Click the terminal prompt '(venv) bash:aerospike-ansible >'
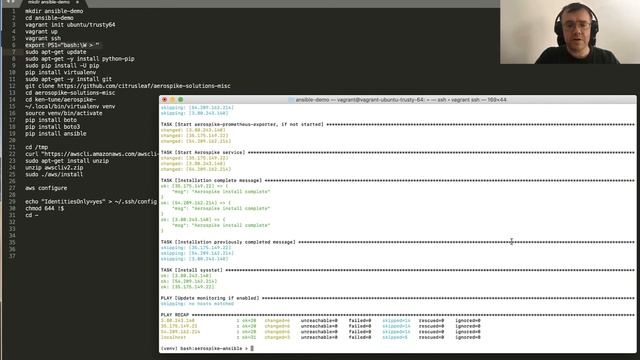The width and height of the screenshot is (640, 360). [204, 349]
